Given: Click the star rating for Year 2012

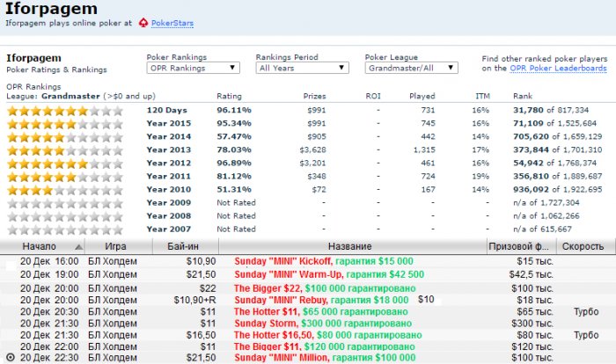Looking at the screenshot, I should pyautogui.click(x=65, y=164).
